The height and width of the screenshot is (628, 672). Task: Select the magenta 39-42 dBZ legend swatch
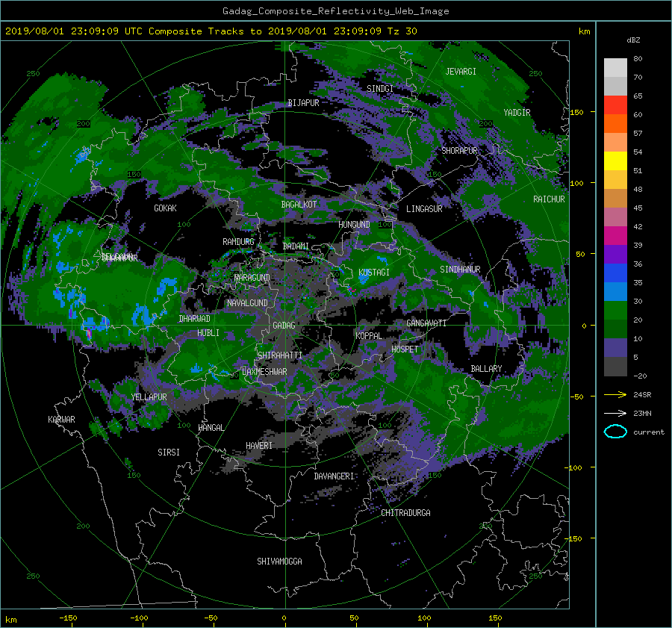(x=615, y=236)
